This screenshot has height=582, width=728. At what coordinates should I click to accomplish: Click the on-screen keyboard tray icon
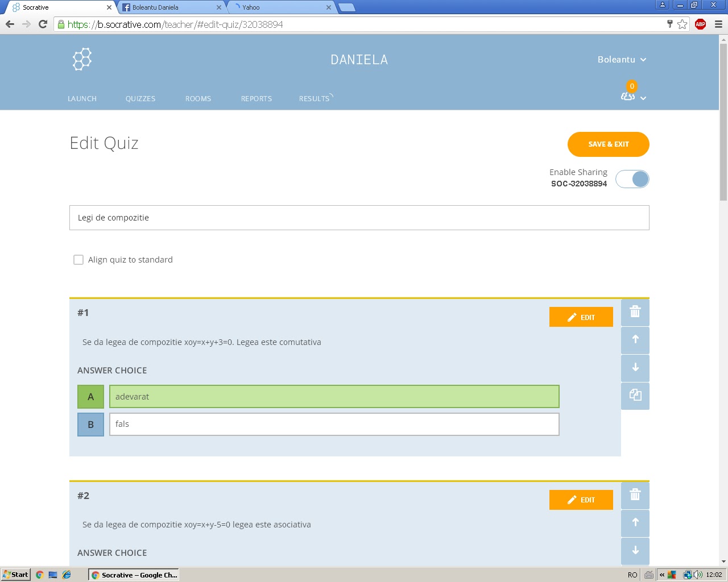[648, 575]
